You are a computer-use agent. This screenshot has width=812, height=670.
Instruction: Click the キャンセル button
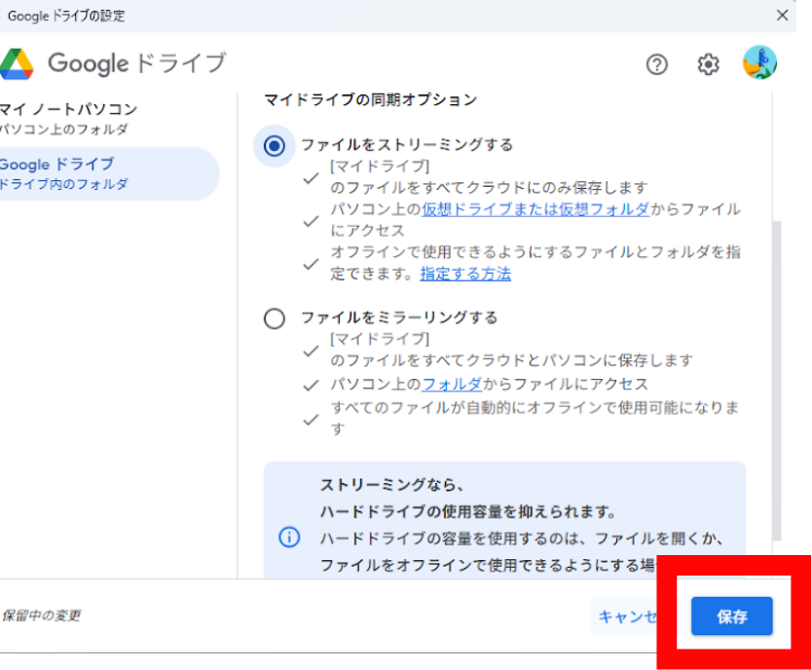[628, 616]
